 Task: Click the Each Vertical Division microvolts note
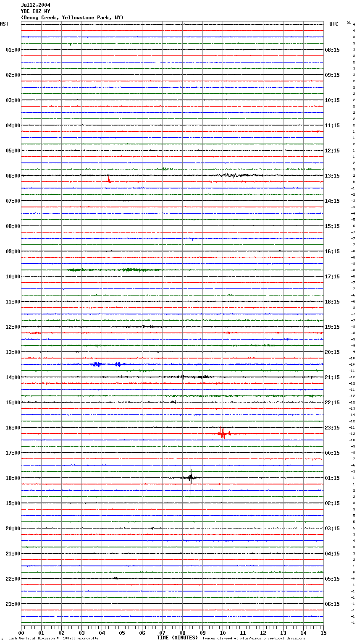[53, 639]
